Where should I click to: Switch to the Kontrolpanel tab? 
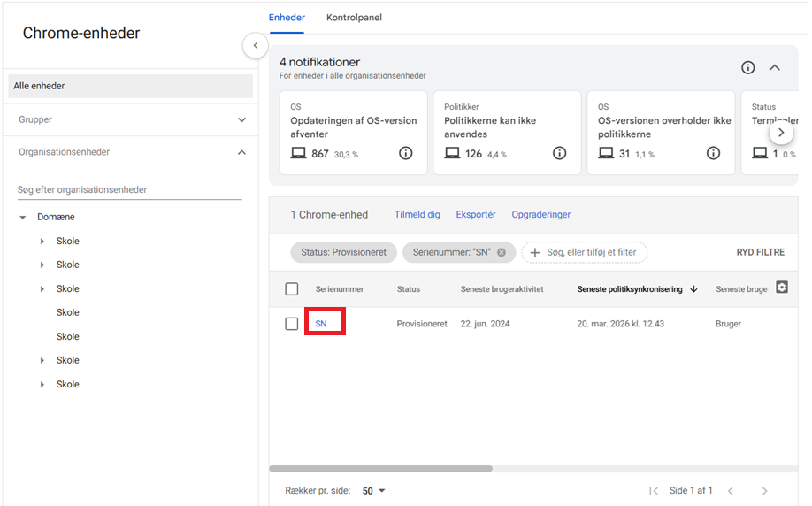(x=354, y=18)
